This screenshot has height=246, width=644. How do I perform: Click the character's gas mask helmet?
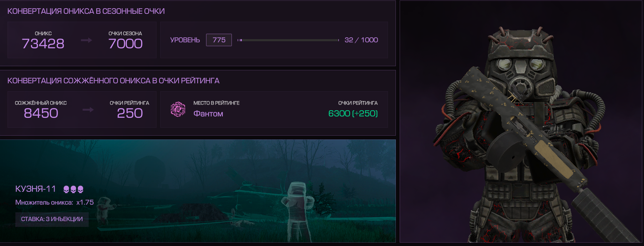pos(522,67)
